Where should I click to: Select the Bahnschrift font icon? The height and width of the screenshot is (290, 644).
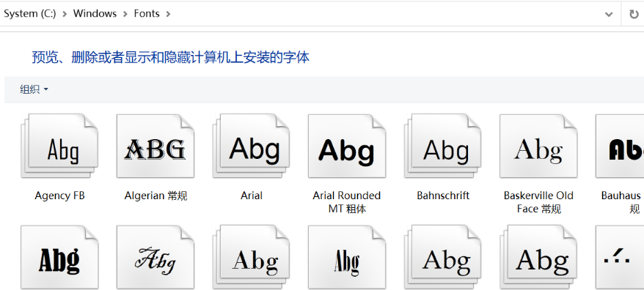pos(443,146)
